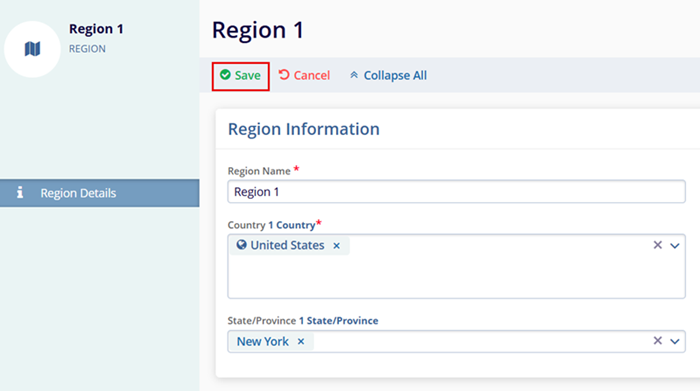Cancel editing the region
This screenshot has width=700, height=391.
304,75
